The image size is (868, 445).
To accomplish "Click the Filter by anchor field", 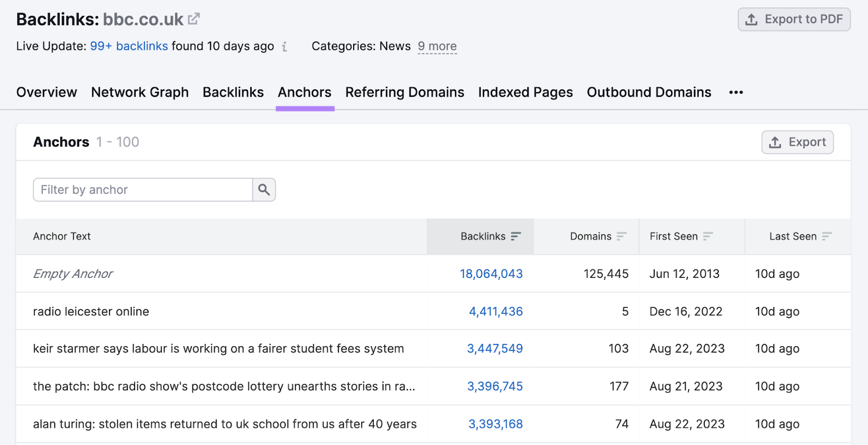I will pyautogui.click(x=143, y=190).
